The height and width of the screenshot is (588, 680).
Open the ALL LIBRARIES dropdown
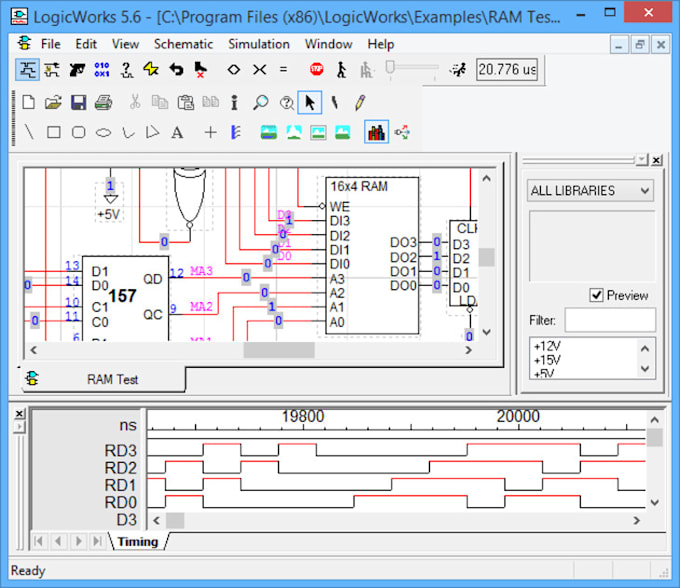pos(590,191)
